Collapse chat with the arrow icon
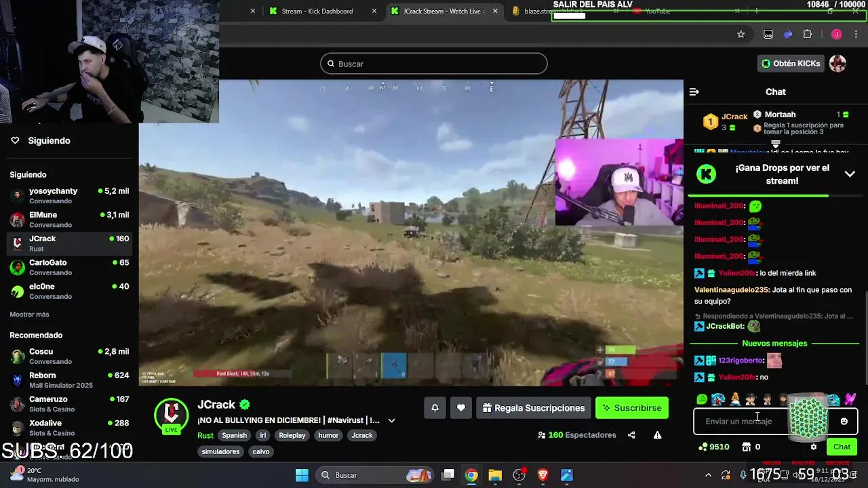868x488 pixels. click(x=694, y=91)
